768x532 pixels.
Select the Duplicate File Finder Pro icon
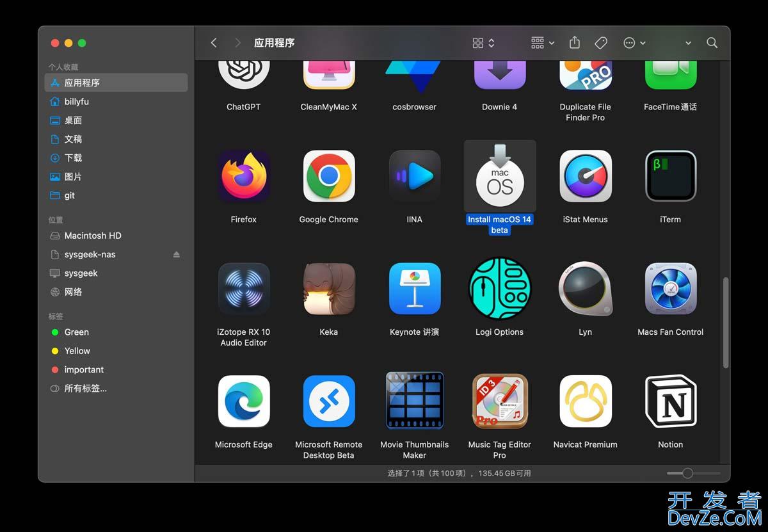[x=586, y=75]
